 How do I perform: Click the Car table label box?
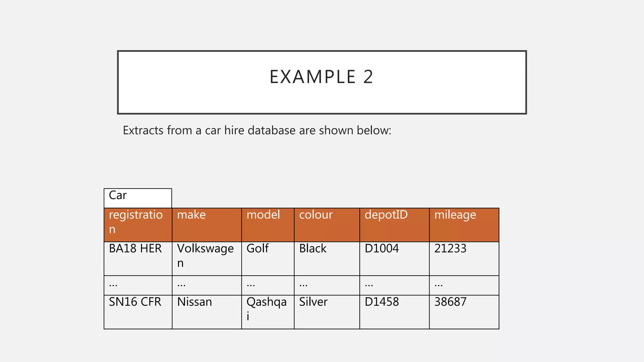pyautogui.click(x=138, y=198)
